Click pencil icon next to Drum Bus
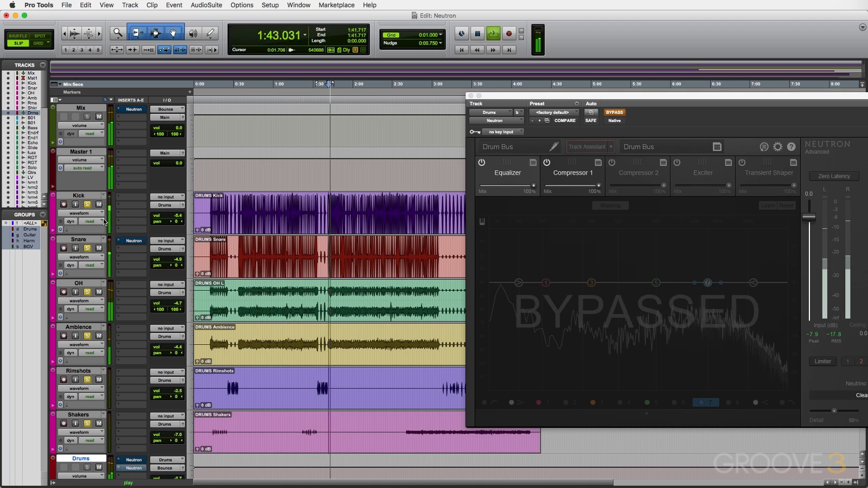 pos(553,147)
